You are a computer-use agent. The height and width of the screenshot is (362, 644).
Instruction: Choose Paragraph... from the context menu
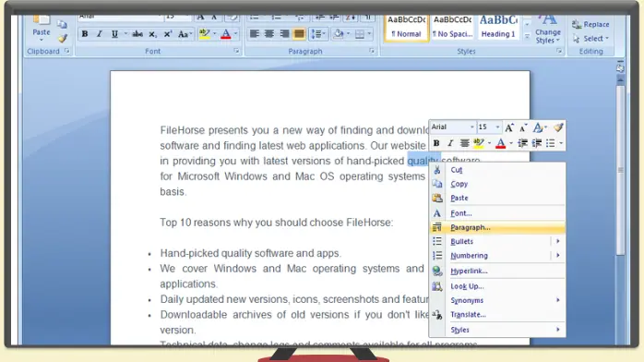pyautogui.click(x=497, y=228)
